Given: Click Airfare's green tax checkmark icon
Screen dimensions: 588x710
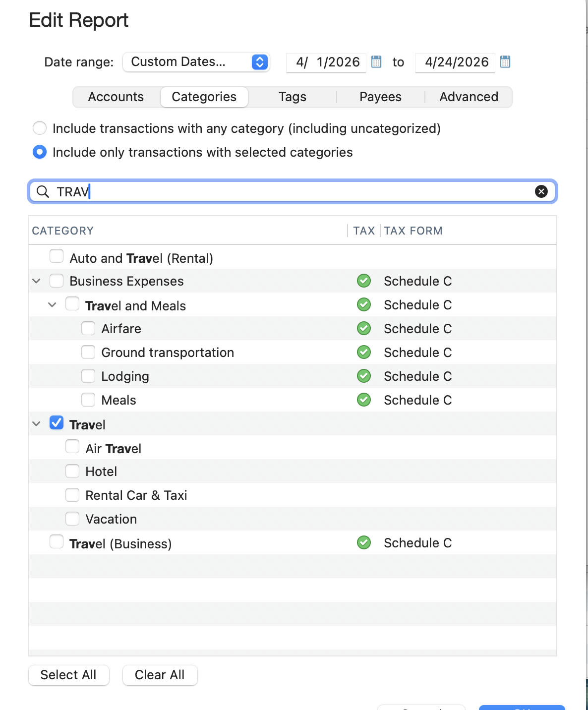Looking at the screenshot, I should [364, 328].
